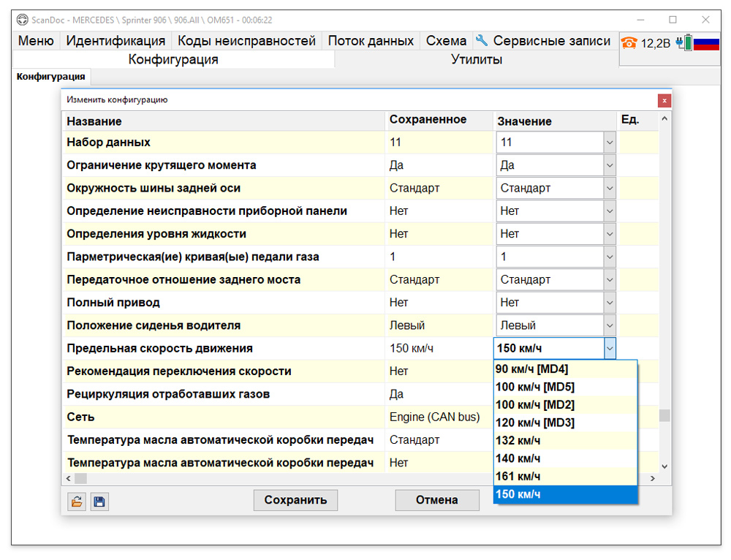Maximize the ScanDoc window
This screenshot has height=560, width=731.
coord(673,20)
